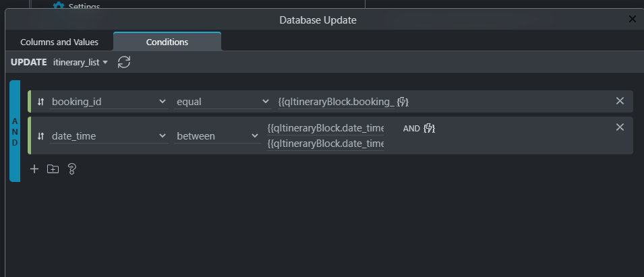
Task: Click the second date_time between value field
Action: coord(326,144)
